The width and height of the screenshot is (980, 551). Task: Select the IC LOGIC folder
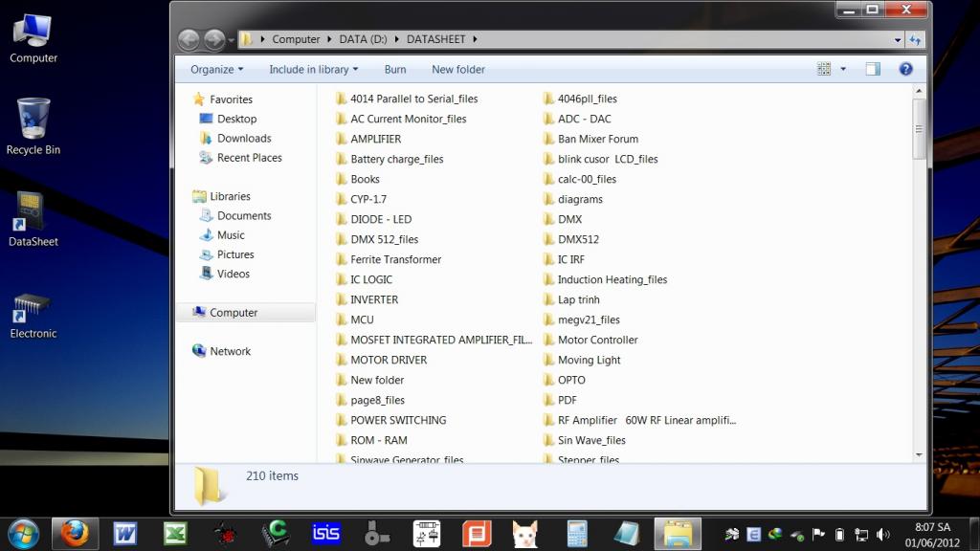pos(371,279)
